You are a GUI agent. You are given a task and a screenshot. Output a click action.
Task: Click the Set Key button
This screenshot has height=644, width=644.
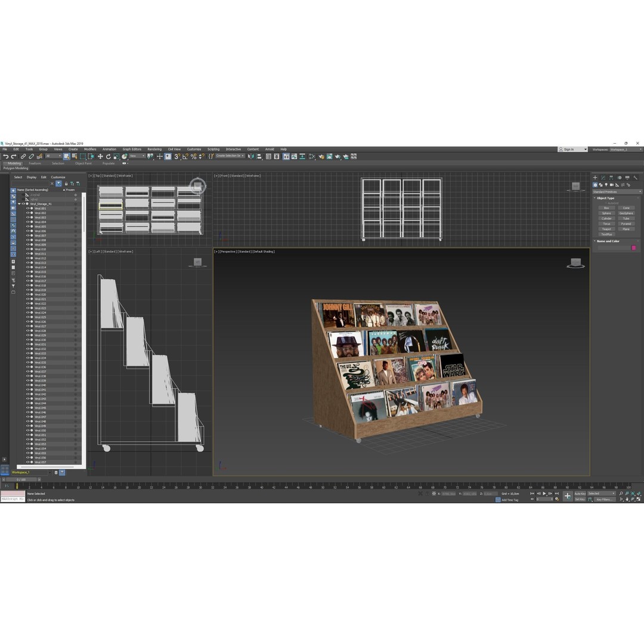580,500
